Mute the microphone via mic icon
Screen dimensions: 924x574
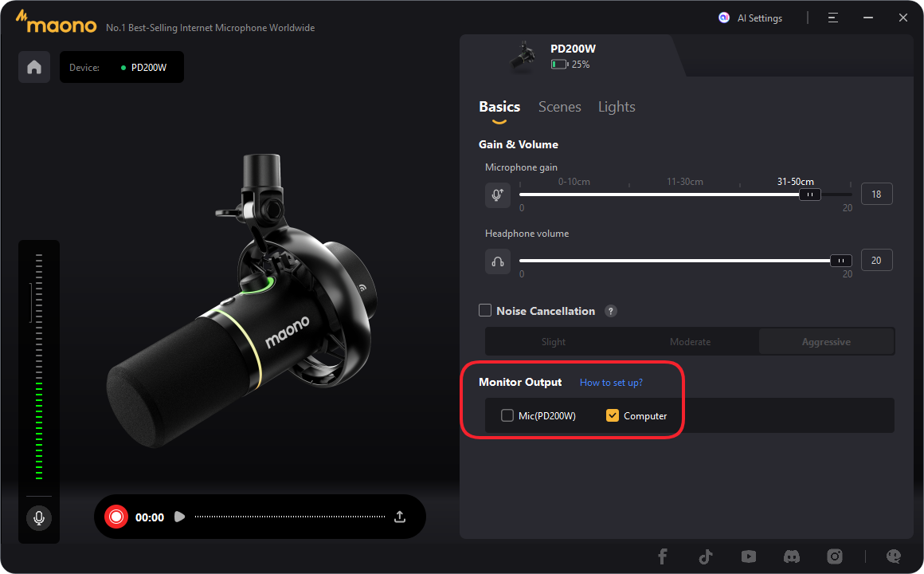coord(38,518)
